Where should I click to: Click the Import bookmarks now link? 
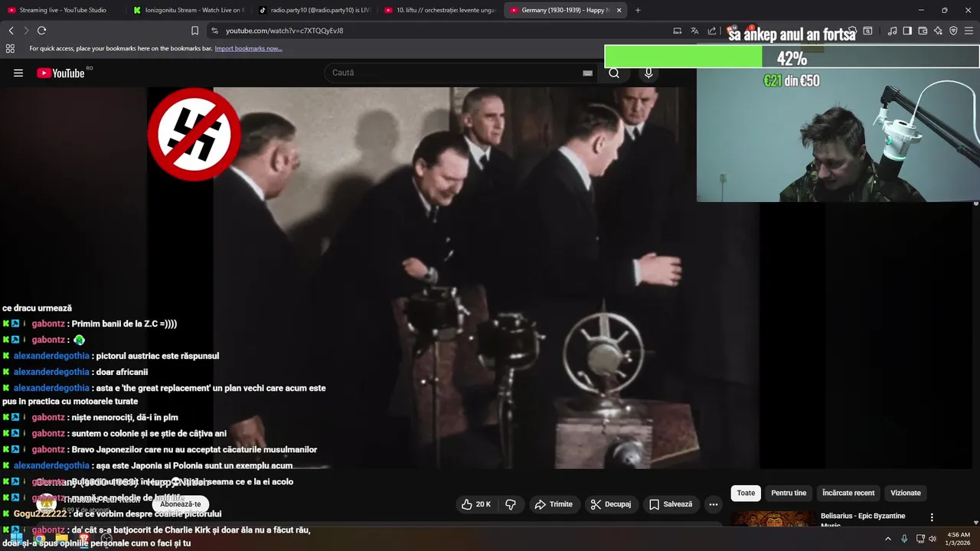[x=248, y=48]
